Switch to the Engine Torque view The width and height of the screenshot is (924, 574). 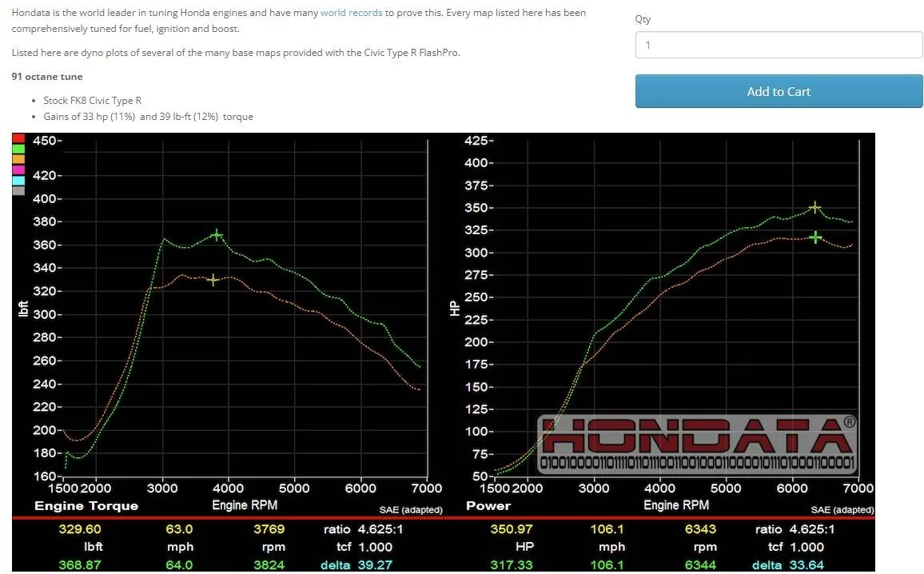[x=86, y=505]
